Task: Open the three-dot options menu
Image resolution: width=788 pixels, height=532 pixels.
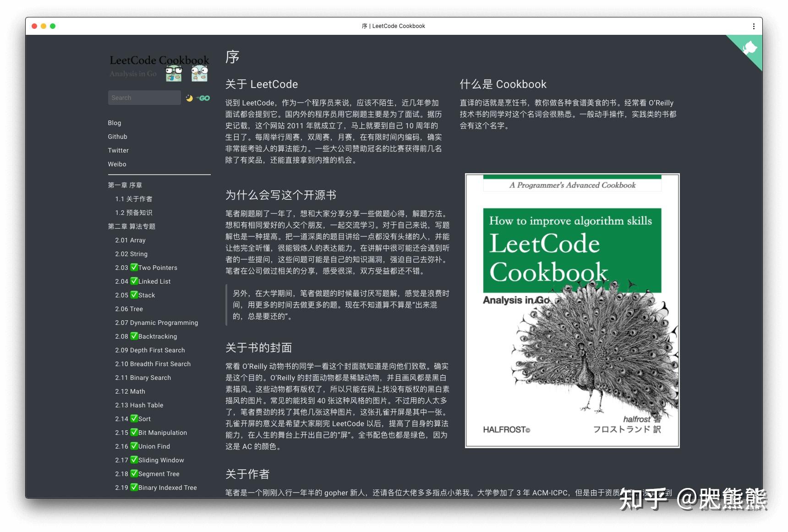Action: pos(754,26)
